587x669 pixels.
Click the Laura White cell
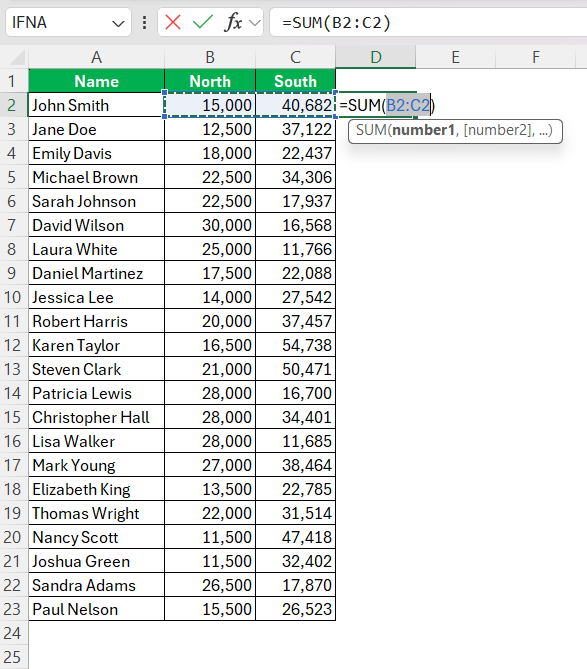pos(96,249)
